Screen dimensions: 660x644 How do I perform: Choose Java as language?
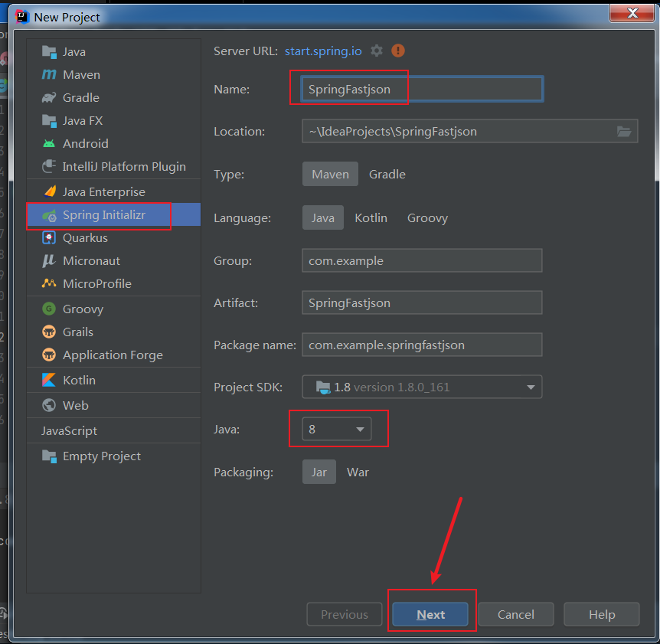pyautogui.click(x=323, y=217)
